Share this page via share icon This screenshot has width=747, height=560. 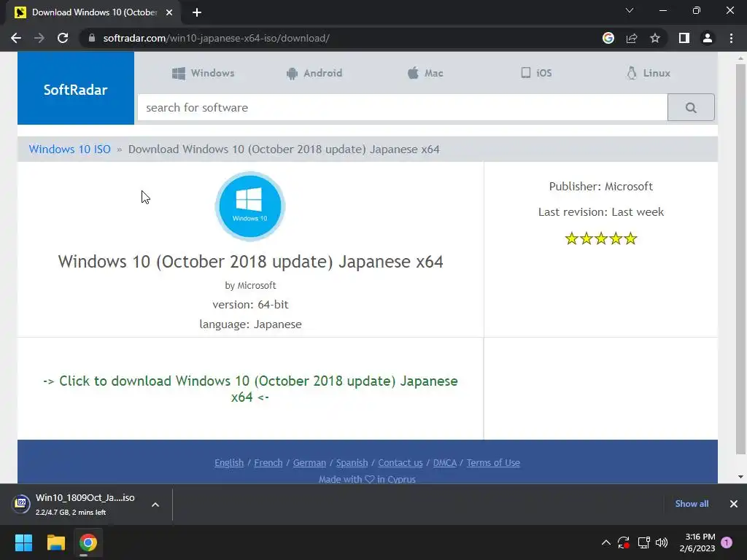click(632, 38)
